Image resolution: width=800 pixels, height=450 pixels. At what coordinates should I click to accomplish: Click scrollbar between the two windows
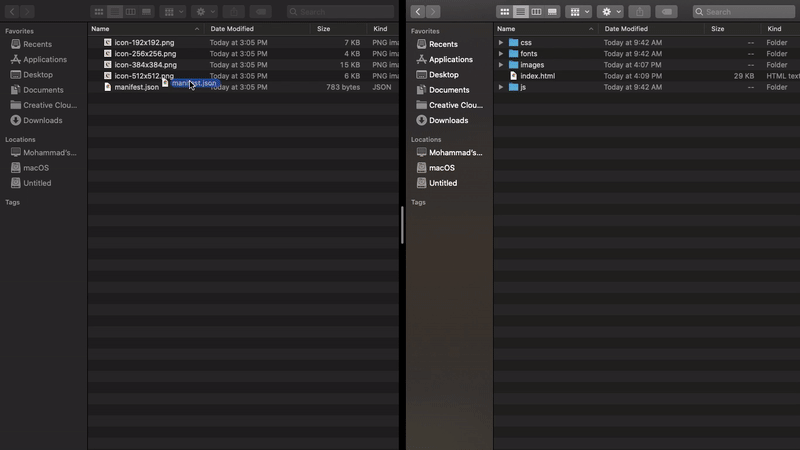pos(402,225)
